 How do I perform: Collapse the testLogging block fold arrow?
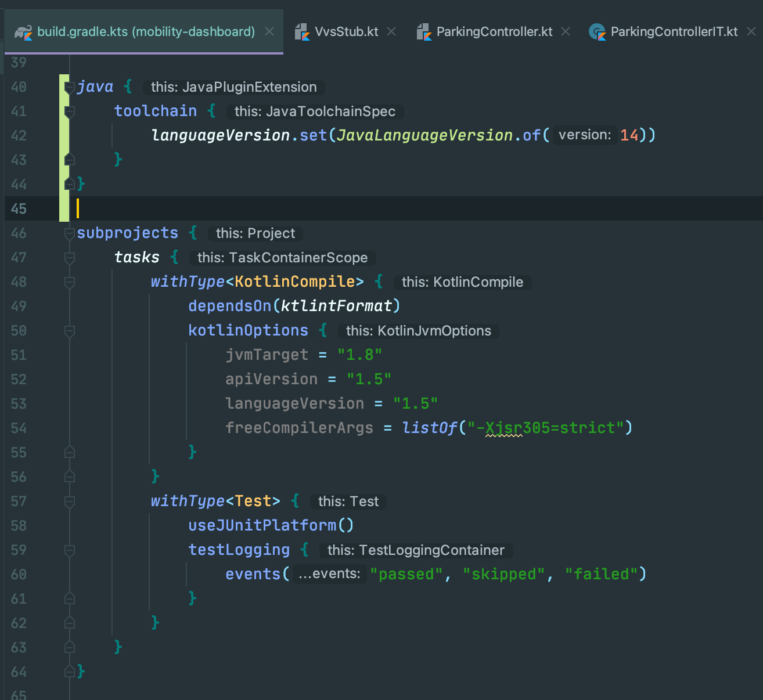point(69,550)
